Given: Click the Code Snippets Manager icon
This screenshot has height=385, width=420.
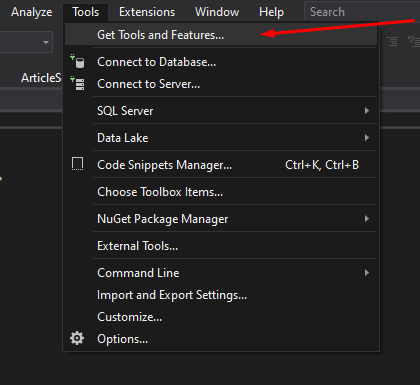Looking at the screenshot, I should tap(77, 164).
